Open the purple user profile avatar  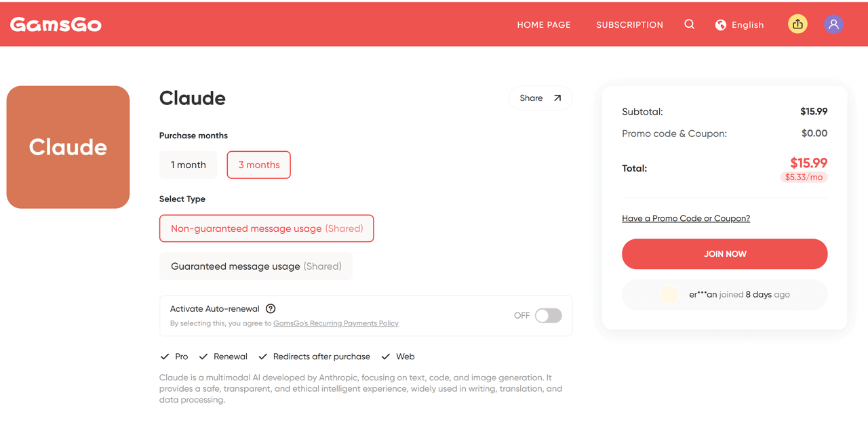[833, 24]
